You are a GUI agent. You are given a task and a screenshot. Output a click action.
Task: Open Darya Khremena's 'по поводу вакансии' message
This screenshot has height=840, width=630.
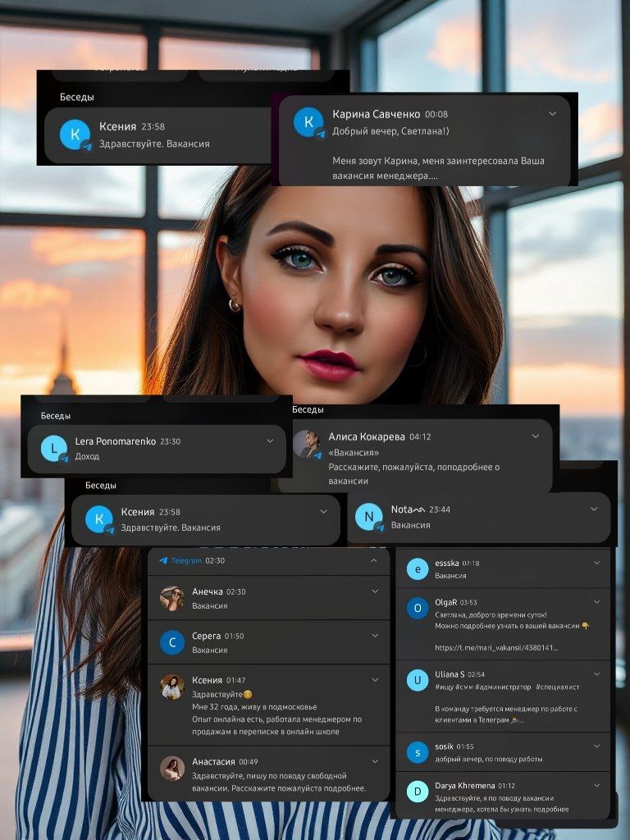pos(501,804)
